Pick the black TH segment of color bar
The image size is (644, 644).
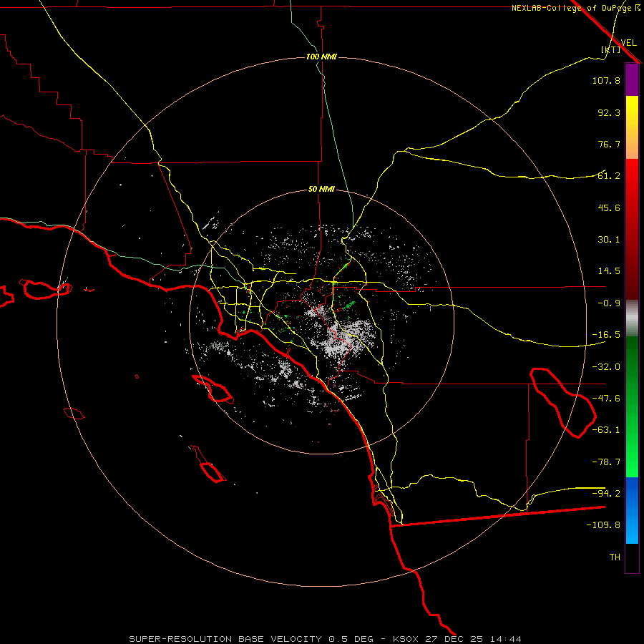tap(632, 558)
